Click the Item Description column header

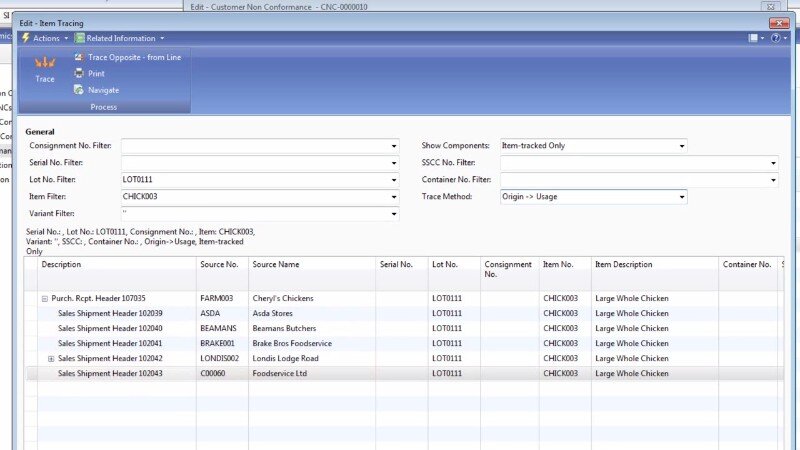(x=624, y=265)
